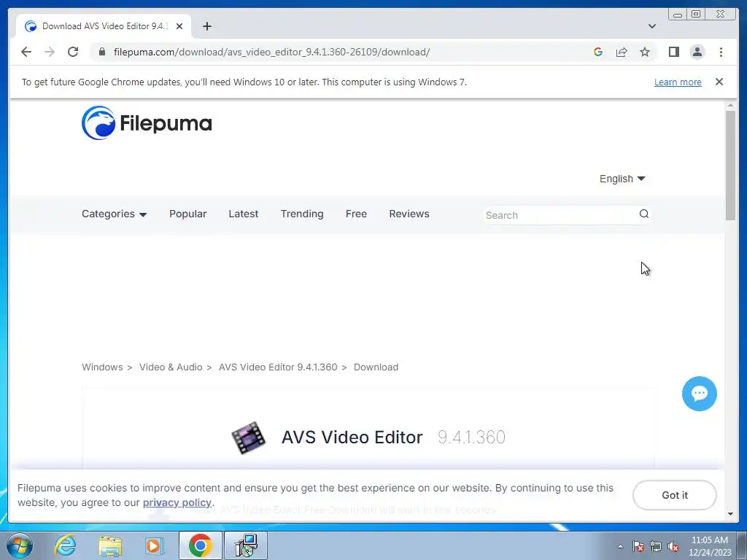Open the taskbar clock and date

tap(709, 546)
